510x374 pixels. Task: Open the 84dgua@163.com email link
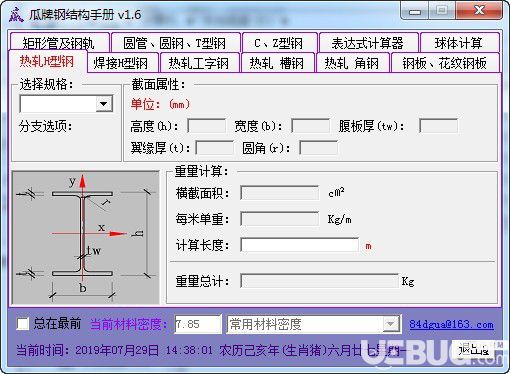click(x=451, y=324)
